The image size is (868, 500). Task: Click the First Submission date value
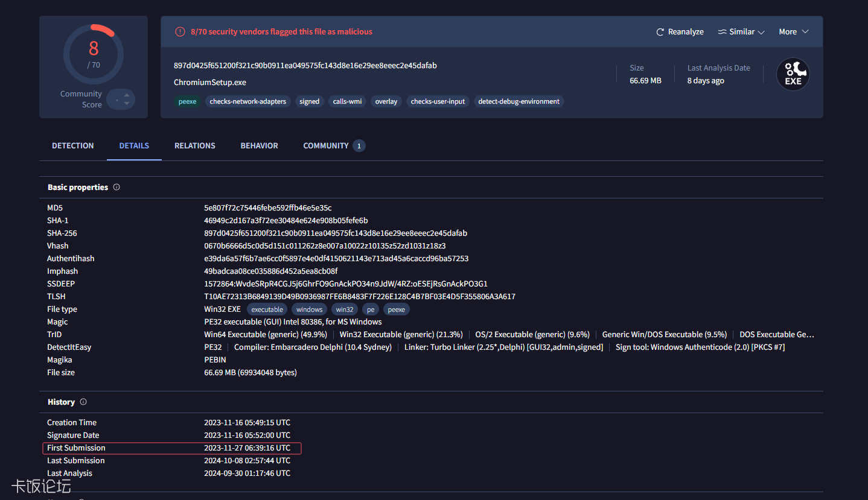pyautogui.click(x=247, y=448)
